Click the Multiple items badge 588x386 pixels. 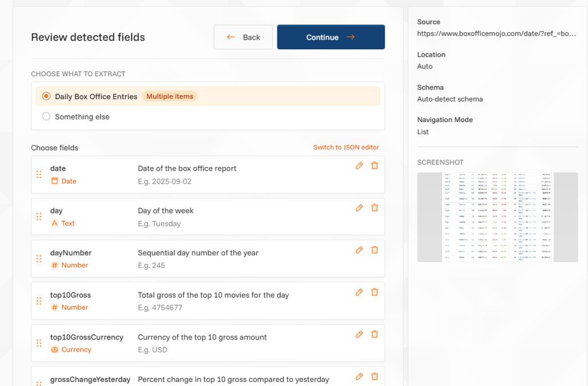pyautogui.click(x=169, y=96)
